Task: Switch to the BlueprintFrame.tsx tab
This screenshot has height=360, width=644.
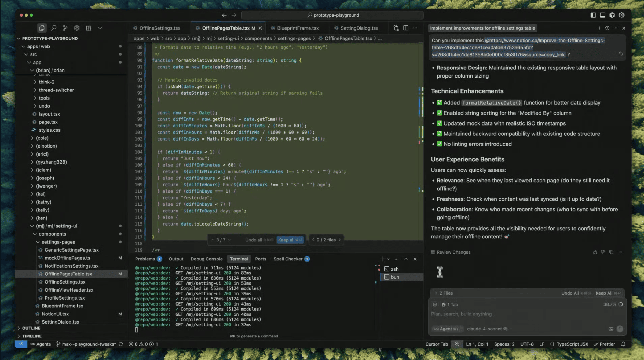Action: coord(298,28)
